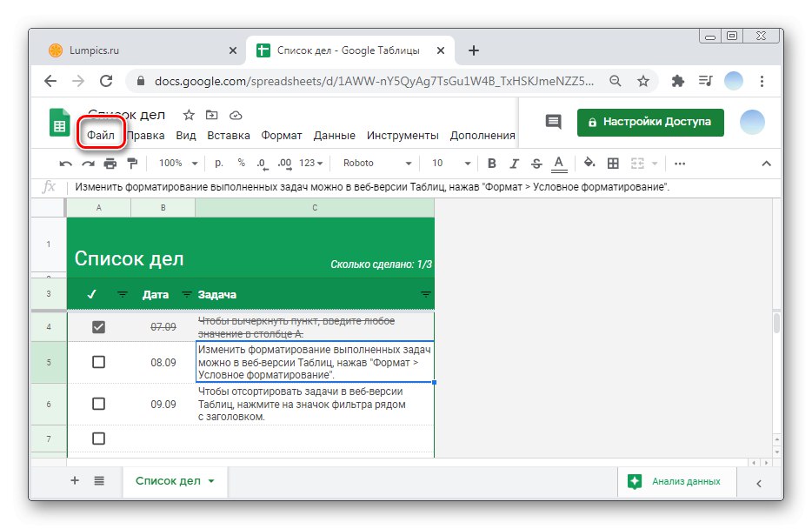Click the zoom magnifier in address bar
The height and width of the screenshot is (529, 812).
616,81
